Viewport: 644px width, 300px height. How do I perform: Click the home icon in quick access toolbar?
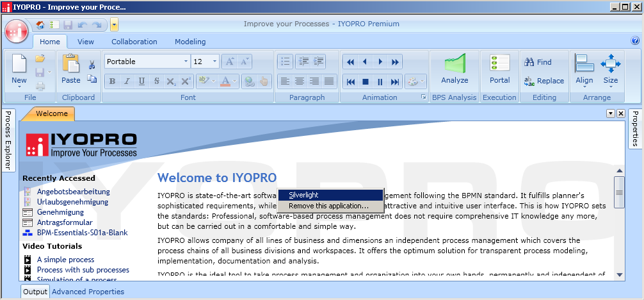coord(40,25)
